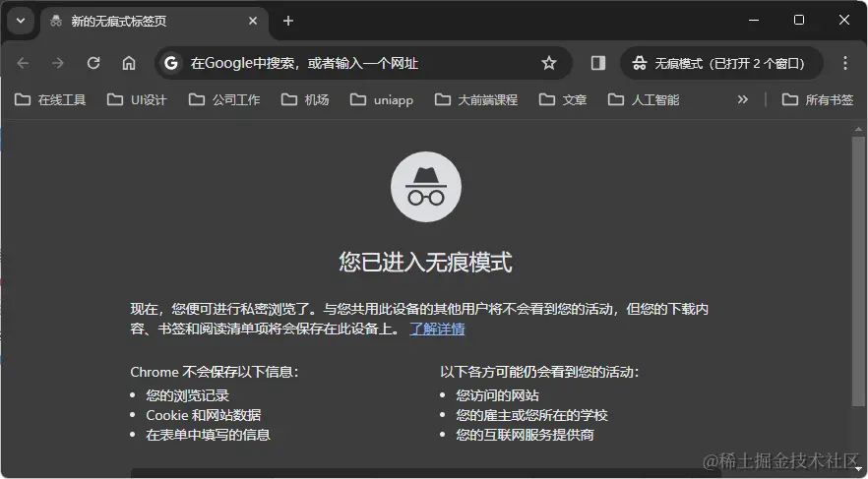Click the vertical scrollbar thumb
Image resolution: width=868 pixels, height=479 pixels.
pyautogui.click(x=858, y=272)
